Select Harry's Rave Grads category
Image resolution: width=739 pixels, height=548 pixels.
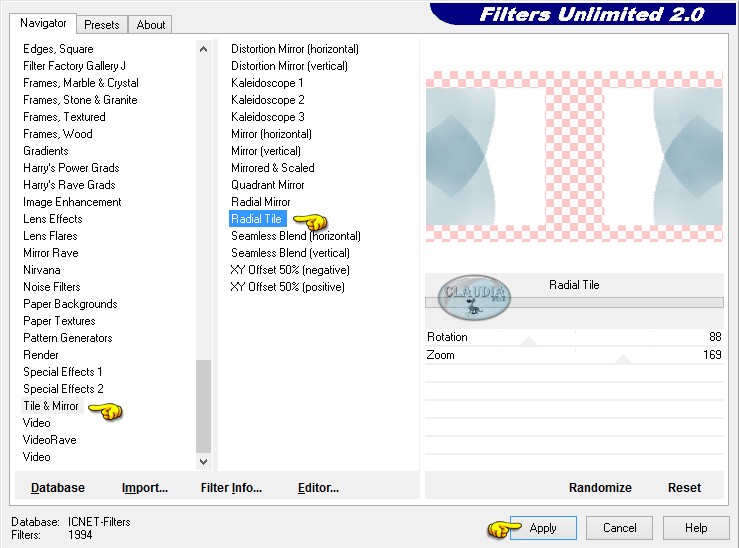[x=69, y=185]
